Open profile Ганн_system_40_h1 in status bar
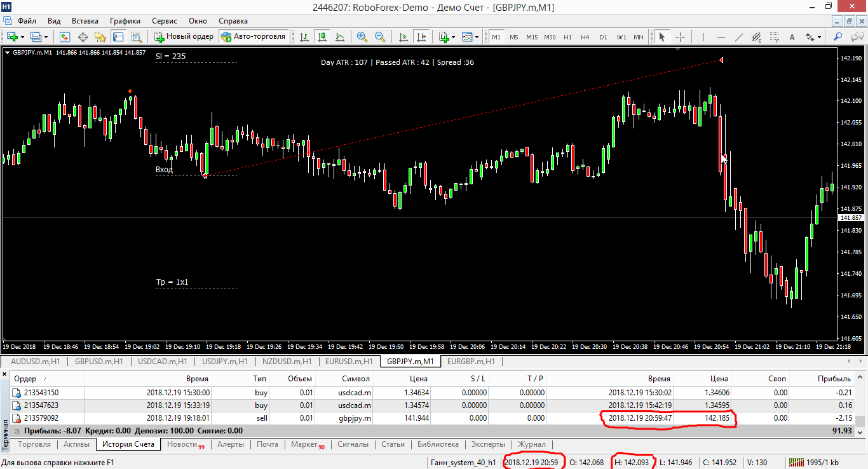This screenshot has width=868, height=469. [x=463, y=462]
